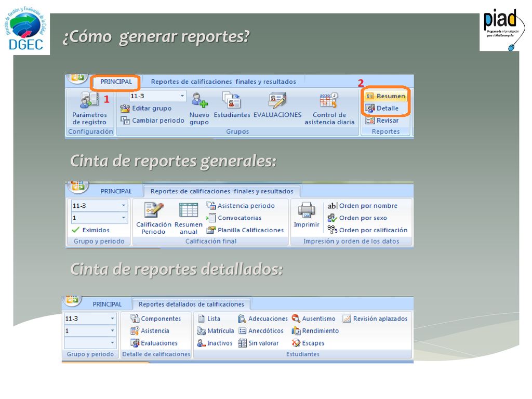532x399 pixels.
Task: Click Componentes in detailed reports ribbon
Action: [156, 318]
